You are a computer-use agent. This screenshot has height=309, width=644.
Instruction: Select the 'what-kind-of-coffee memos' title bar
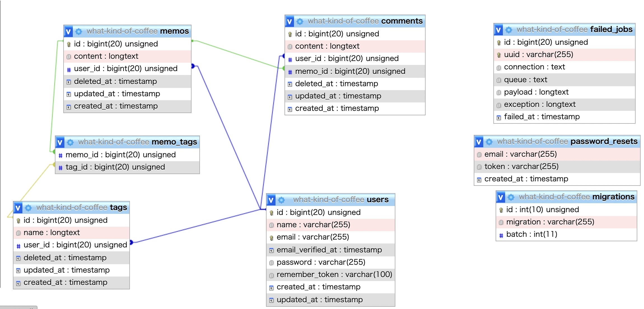point(127,31)
